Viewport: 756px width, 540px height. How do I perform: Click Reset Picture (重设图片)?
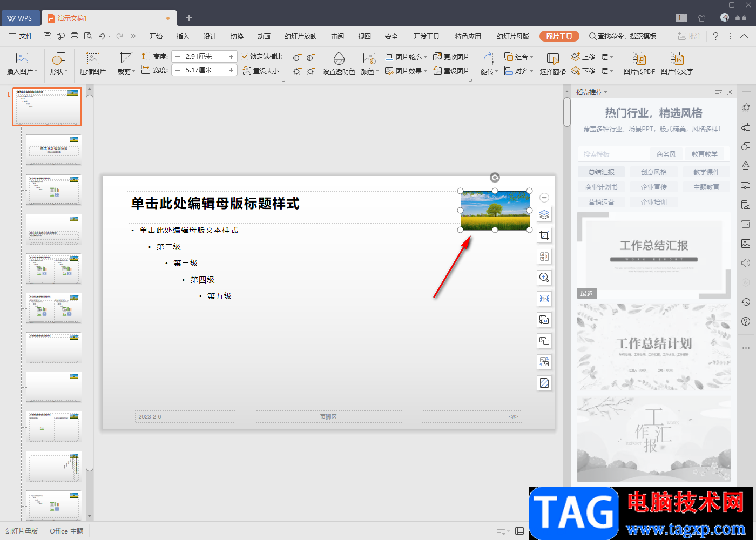point(451,71)
